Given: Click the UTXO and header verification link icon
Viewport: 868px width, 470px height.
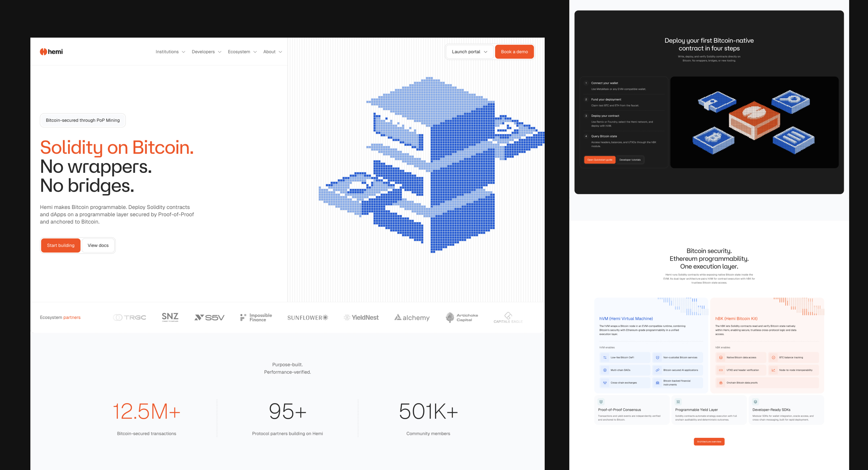Looking at the screenshot, I should point(721,370).
